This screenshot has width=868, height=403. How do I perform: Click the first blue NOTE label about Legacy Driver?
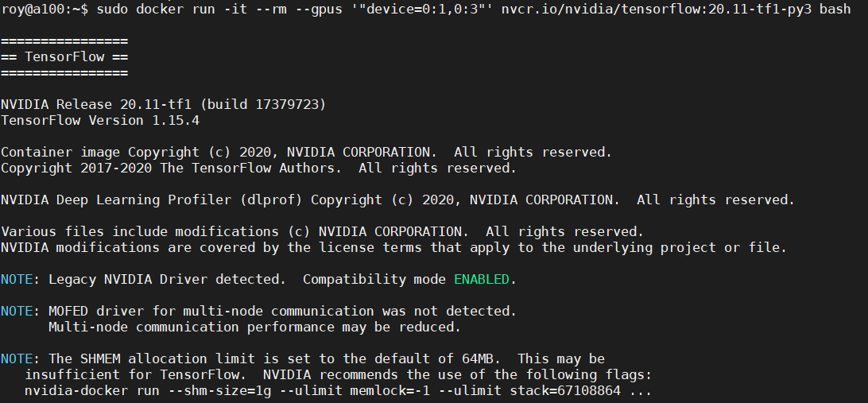[x=17, y=280]
